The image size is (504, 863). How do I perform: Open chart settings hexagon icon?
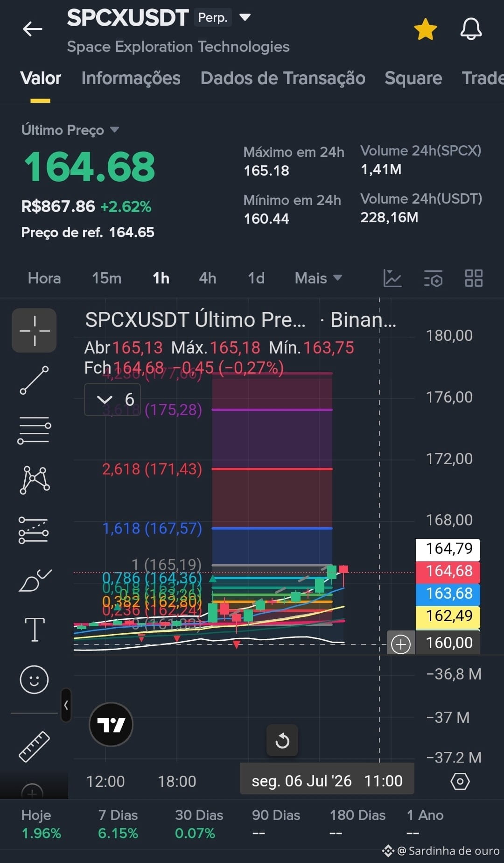pyautogui.click(x=460, y=781)
